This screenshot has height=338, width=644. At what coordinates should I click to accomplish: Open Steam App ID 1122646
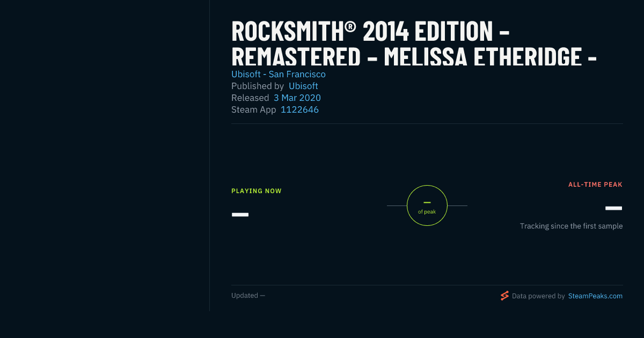(299, 109)
